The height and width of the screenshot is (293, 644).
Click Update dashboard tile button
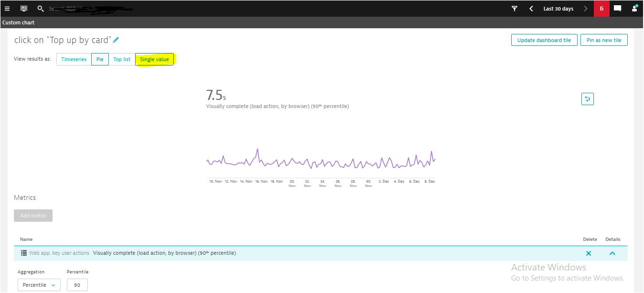coord(544,40)
